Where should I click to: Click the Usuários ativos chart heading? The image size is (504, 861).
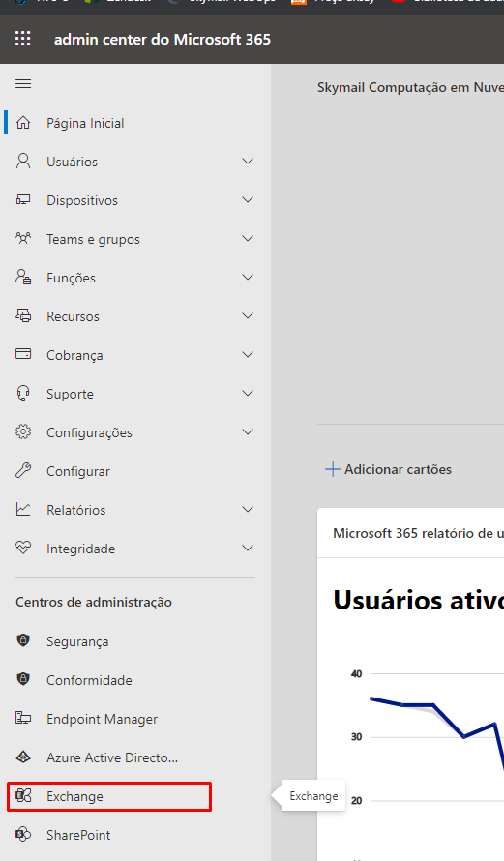(x=418, y=600)
